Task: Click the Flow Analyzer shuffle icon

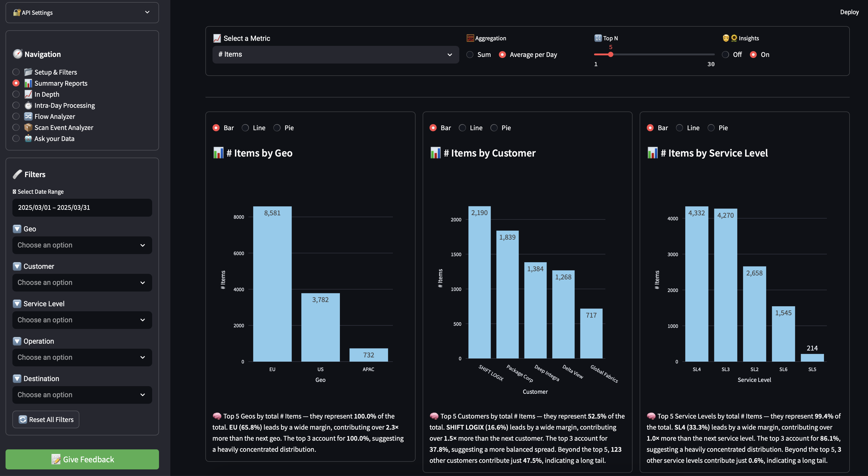Action: pos(28,116)
